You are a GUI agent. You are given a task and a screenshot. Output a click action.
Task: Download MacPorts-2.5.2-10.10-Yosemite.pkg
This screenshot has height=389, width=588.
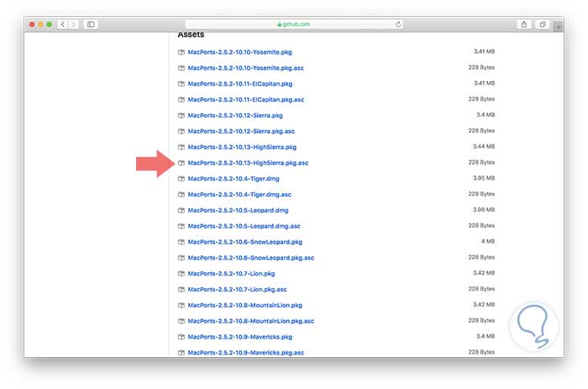click(239, 52)
